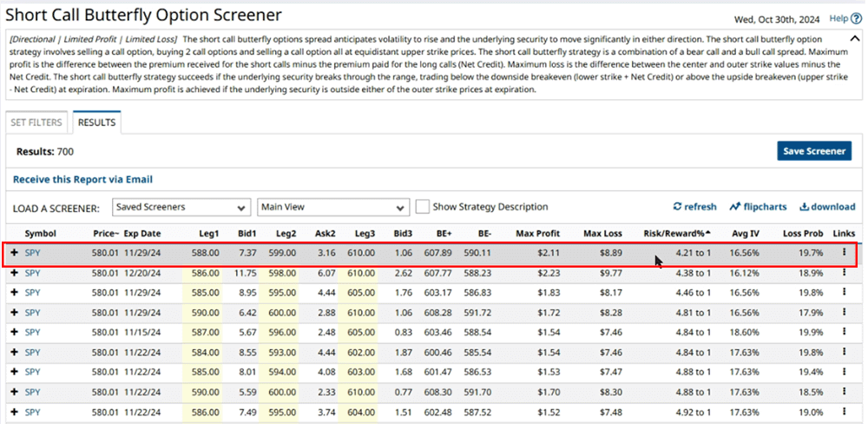Click Receive this Report via Email link
The image size is (868, 424).
(x=82, y=180)
